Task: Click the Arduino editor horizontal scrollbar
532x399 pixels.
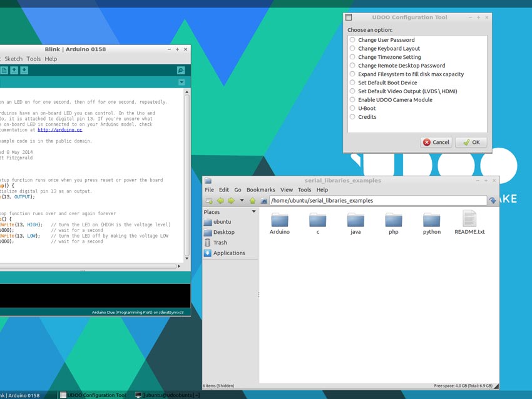Action: [88, 266]
